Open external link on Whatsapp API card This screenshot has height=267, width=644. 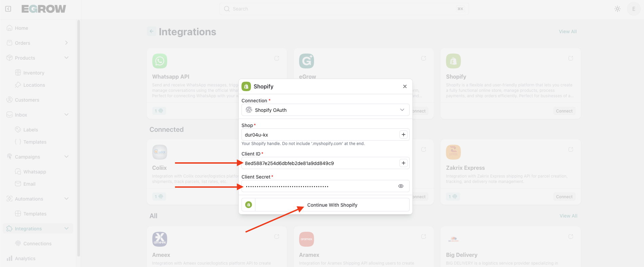point(277,58)
